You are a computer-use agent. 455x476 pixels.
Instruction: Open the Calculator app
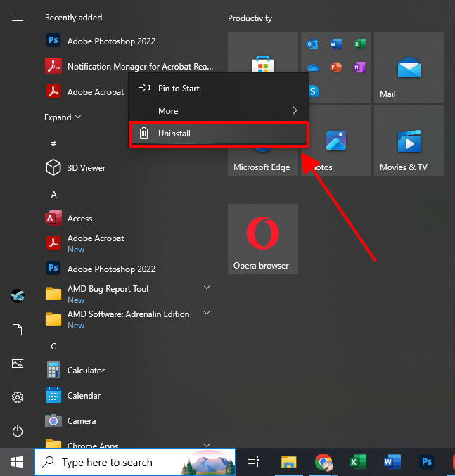click(x=85, y=371)
